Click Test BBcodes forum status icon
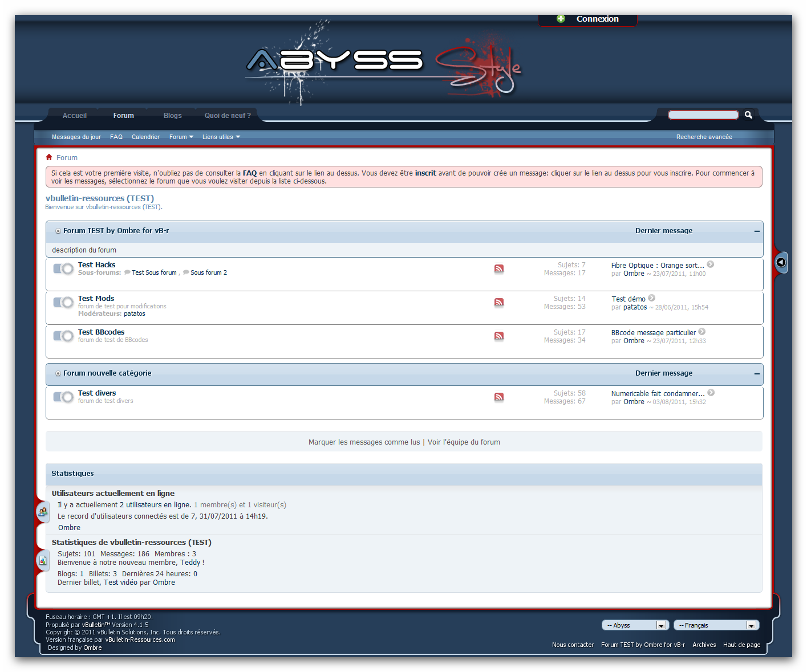The image size is (807, 672). pyautogui.click(x=63, y=336)
